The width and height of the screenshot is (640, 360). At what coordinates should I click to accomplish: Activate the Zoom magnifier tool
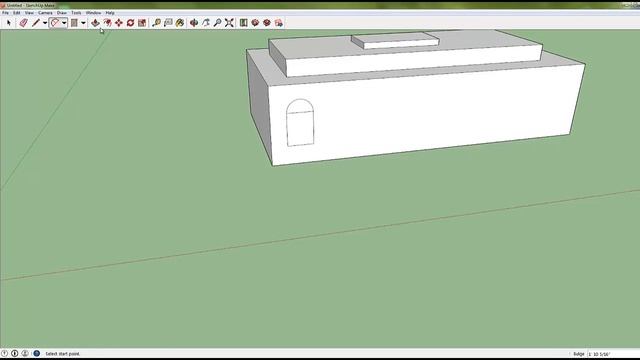(x=218, y=23)
